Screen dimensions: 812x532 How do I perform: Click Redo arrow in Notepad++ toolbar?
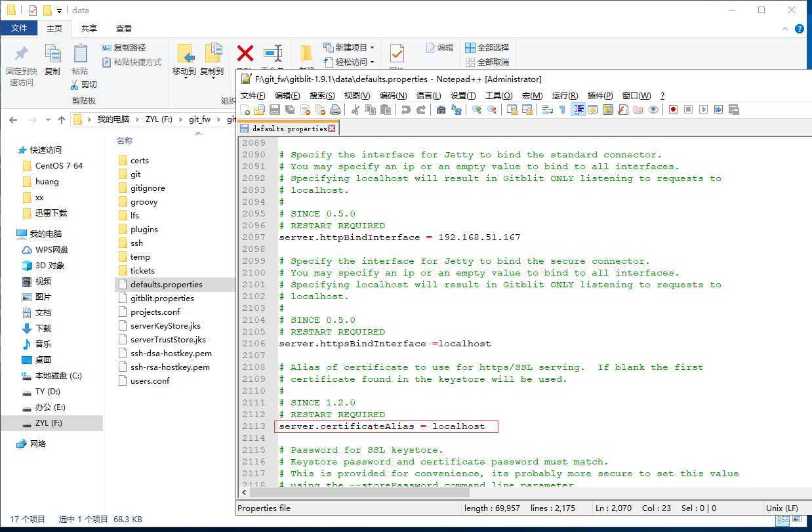[421, 110]
